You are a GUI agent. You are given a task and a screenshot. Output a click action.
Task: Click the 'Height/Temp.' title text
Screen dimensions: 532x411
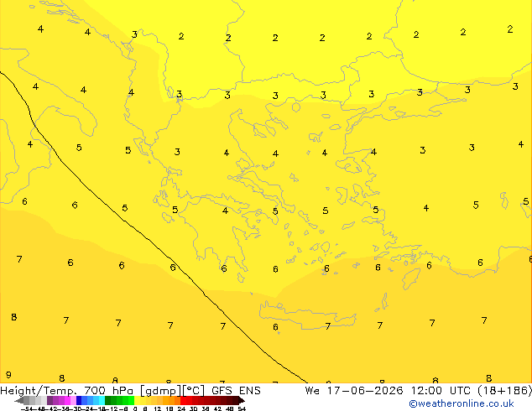[39, 391]
